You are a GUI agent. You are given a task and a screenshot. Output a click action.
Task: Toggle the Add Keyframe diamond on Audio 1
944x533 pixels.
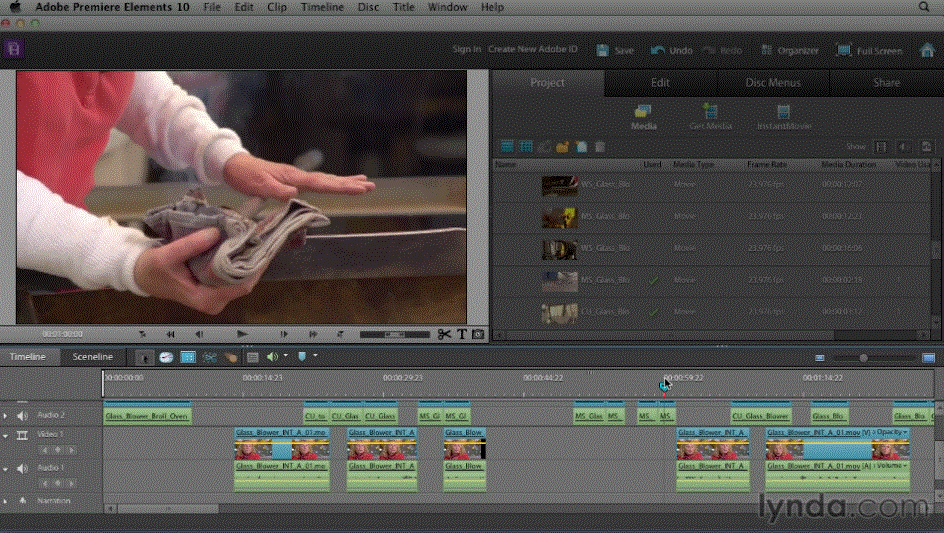tap(58, 483)
